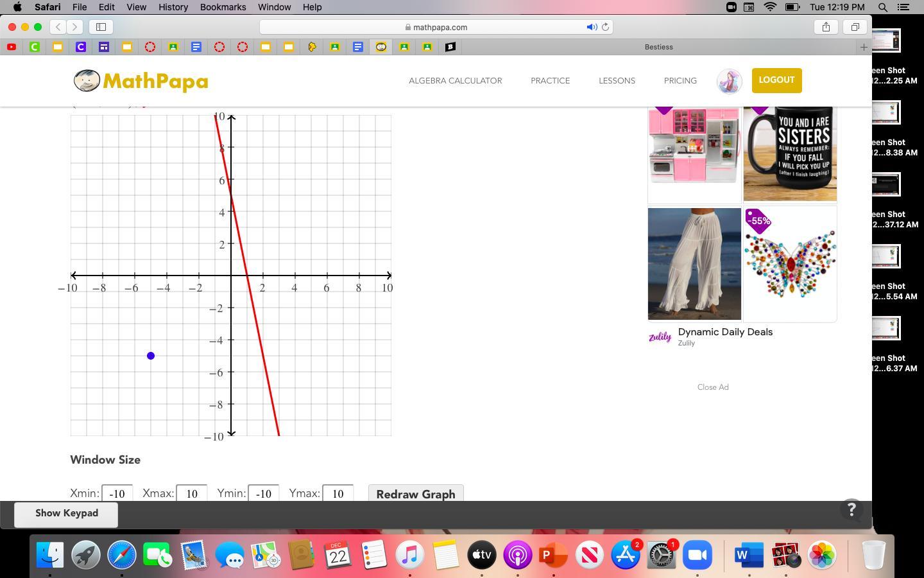Reload the page with the refresh icon
Viewport: 924px width, 578px height.
pos(605,27)
